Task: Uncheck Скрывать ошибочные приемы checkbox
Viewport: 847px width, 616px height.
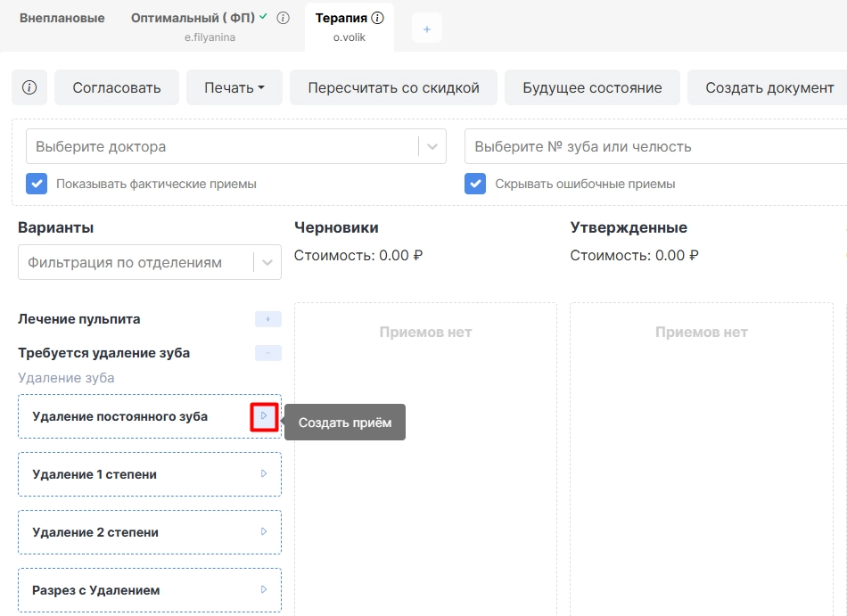Action: tap(475, 184)
